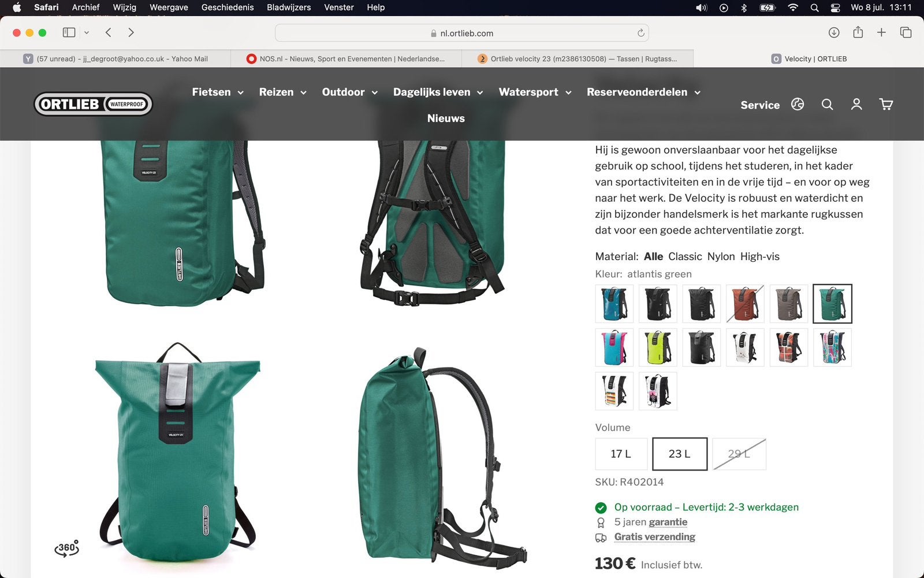Select the unavailable 29 L volume

739,454
